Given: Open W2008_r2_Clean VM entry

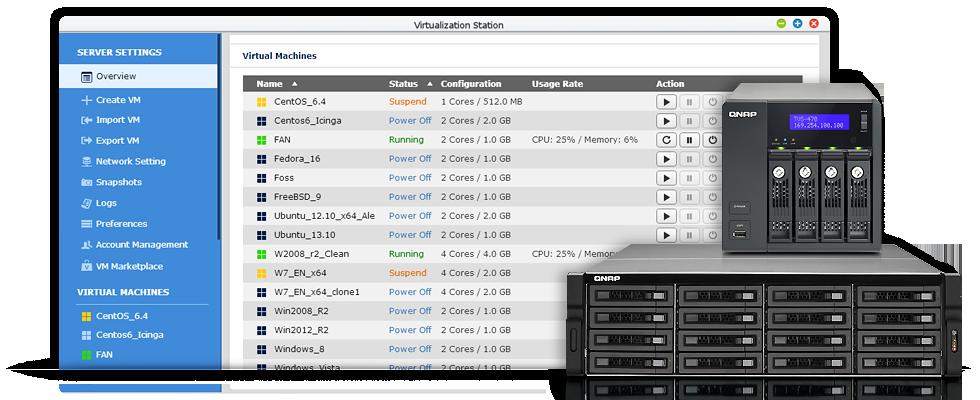Looking at the screenshot, I should [x=311, y=254].
